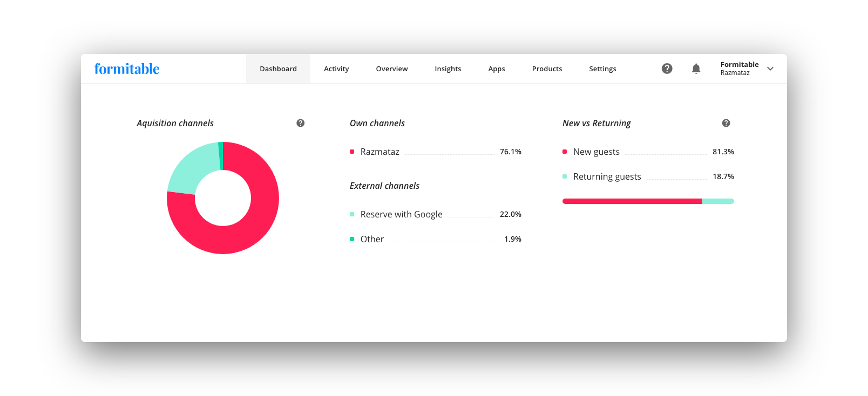Viewport: 868px width, 396px height.
Task: Click the External channels heading
Action: pos(384,186)
